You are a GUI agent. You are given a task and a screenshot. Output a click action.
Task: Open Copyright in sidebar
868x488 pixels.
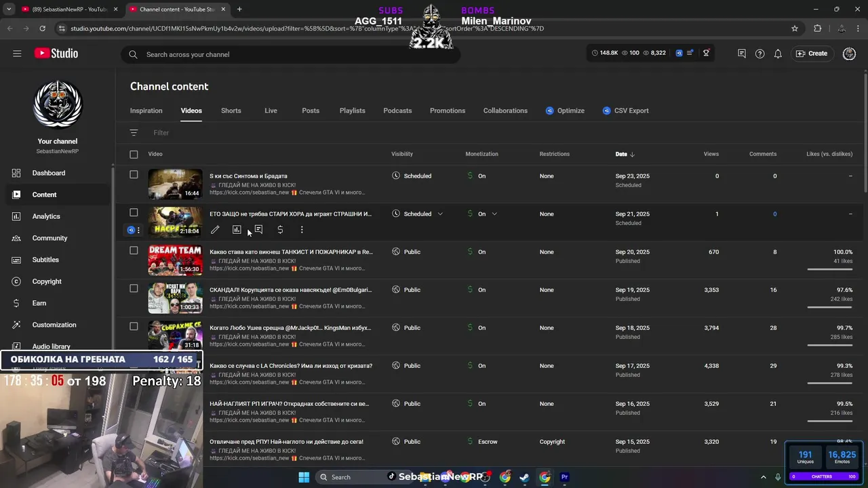57,281
